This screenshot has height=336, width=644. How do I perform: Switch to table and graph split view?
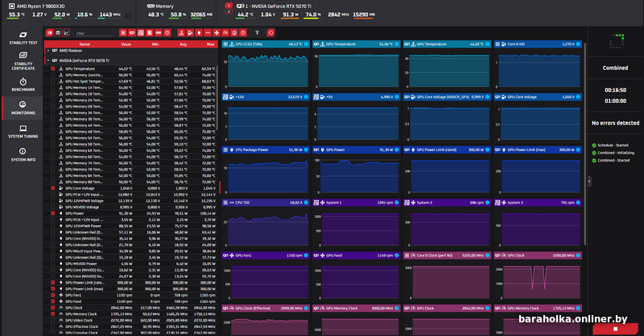(x=49, y=33)
